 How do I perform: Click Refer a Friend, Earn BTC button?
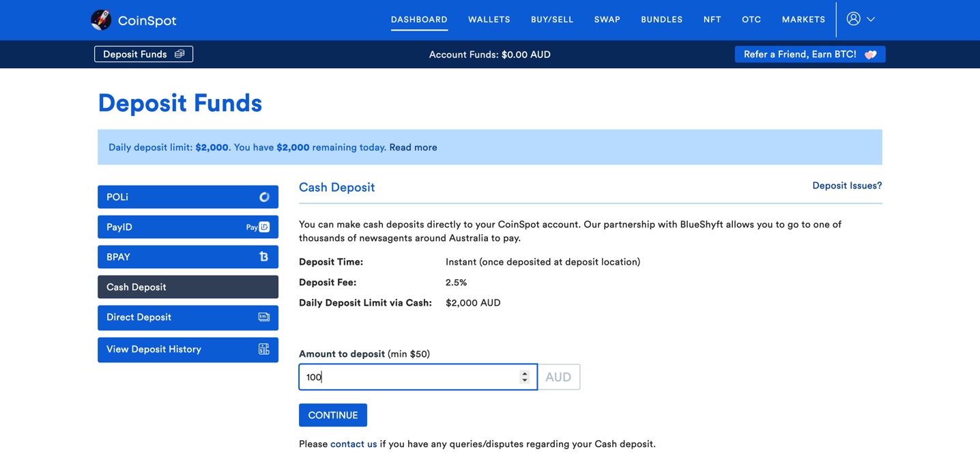810,54
